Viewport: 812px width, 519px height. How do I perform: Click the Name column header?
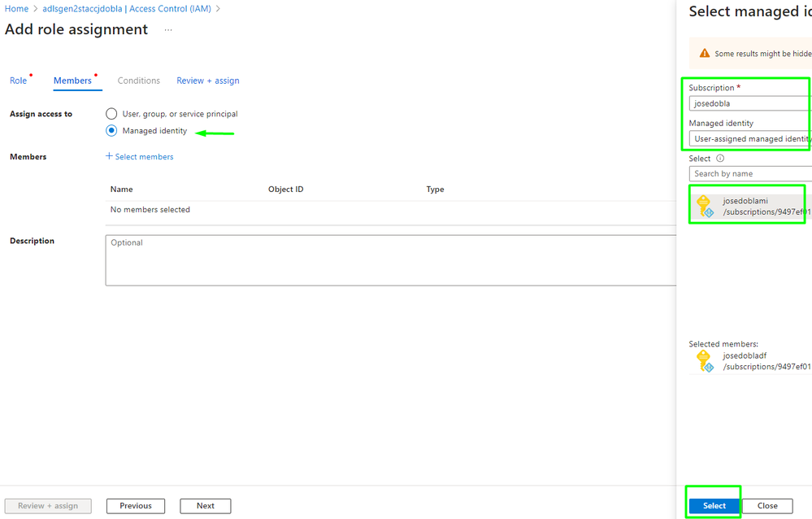point(122,190)
